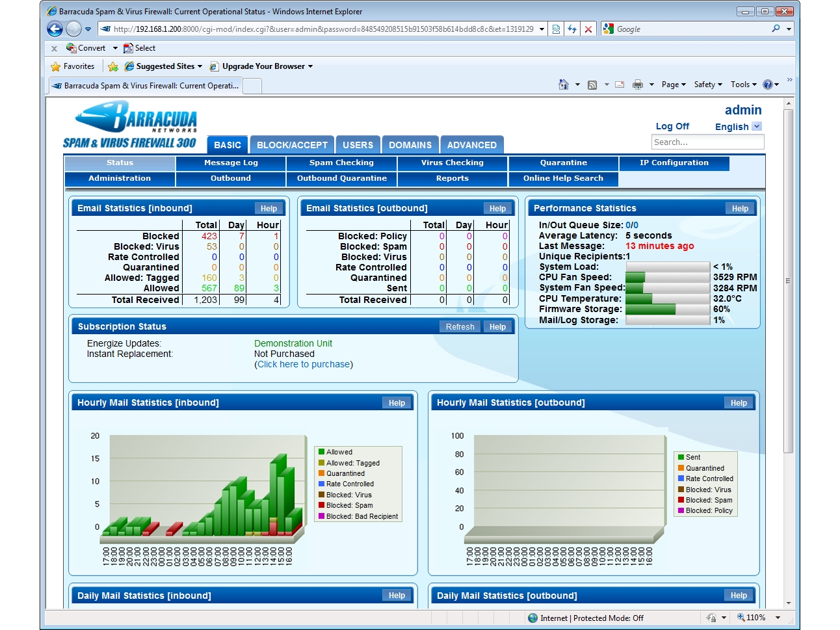
Task: Click the Home icon in command bar
Action: tap(564, 85)
